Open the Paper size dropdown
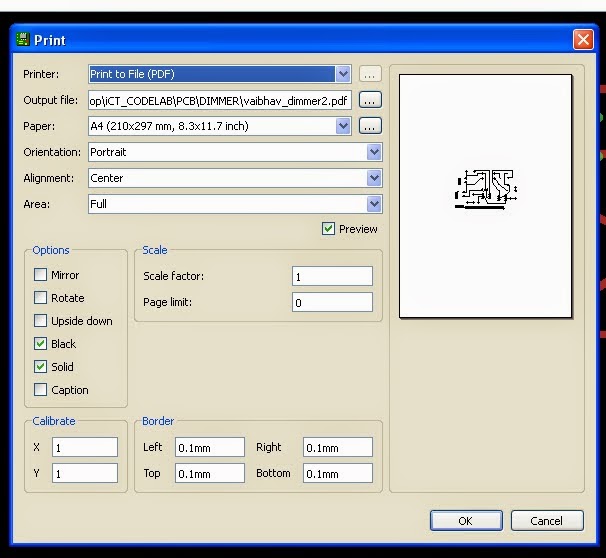Viewport: 606px width, 558px height. pos(343,126)
